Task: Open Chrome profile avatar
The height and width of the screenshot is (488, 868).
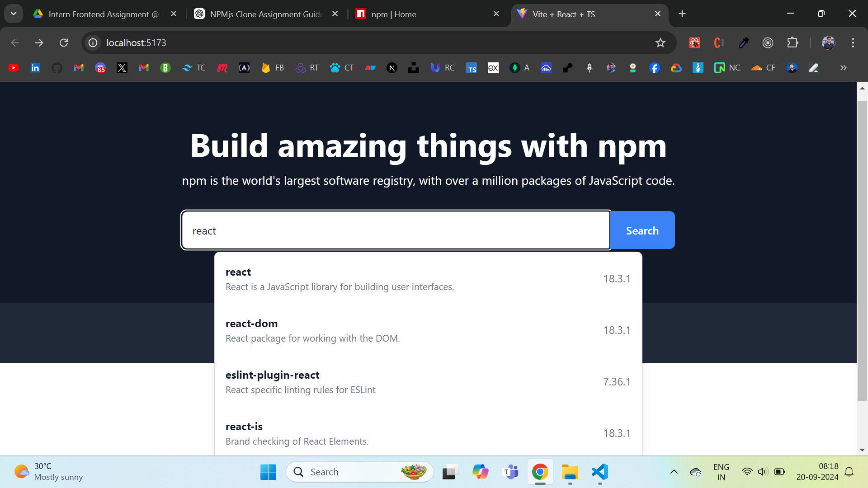Action: pyautogui.click(x=829, y=42)
